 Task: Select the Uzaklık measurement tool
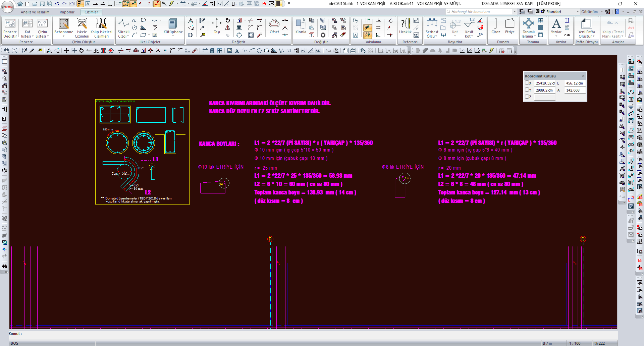coord(405,26)
